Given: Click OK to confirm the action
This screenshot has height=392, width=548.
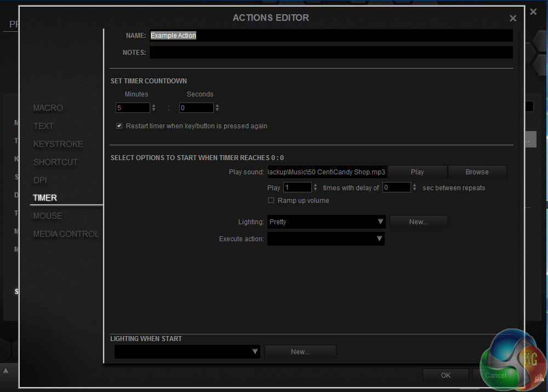Looking at the screenshot, I should [446, 375].
